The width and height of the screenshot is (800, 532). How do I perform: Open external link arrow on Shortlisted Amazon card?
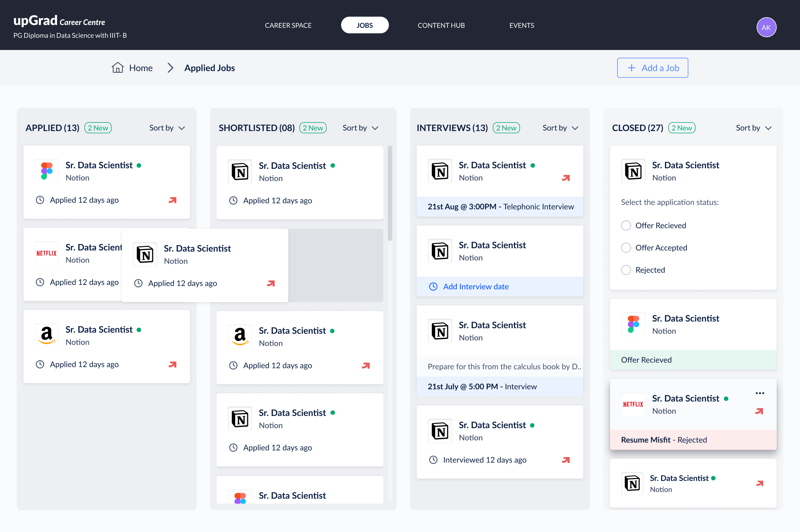(366, 365)
